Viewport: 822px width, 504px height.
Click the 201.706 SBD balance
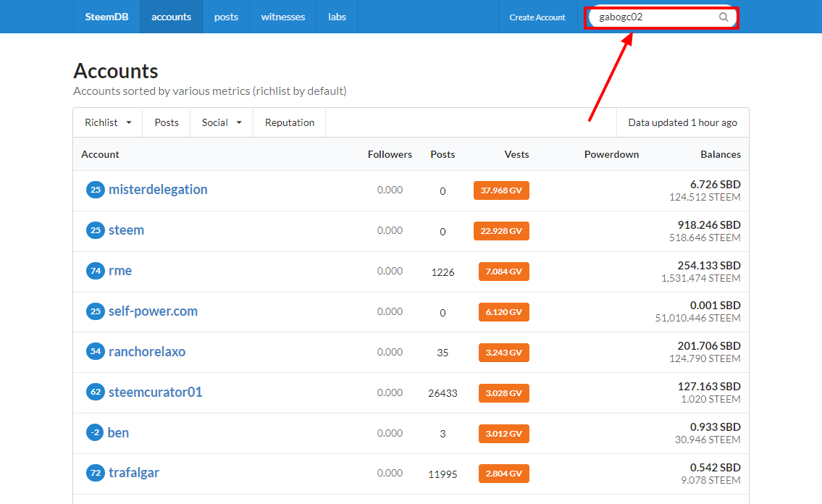(709, 346)
